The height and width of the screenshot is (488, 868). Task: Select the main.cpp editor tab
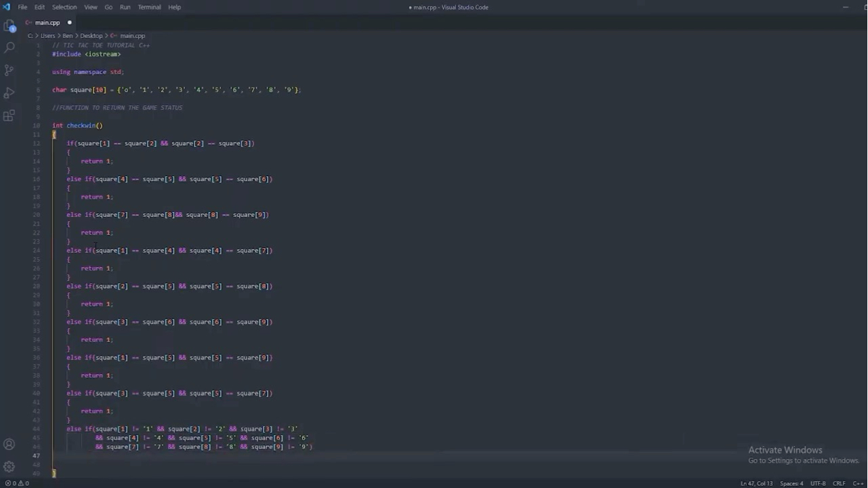coord(47,22)
